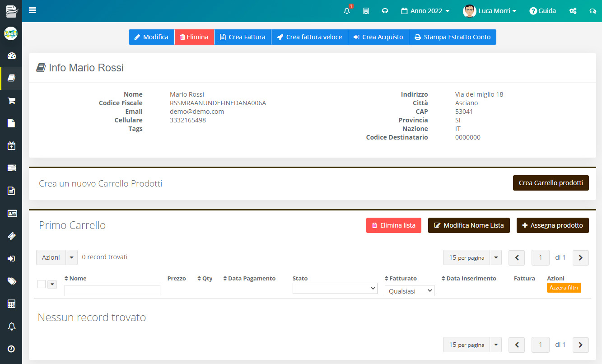602x364 pixels.
Task: Click the chat bubbles icon
Action: 593,11
